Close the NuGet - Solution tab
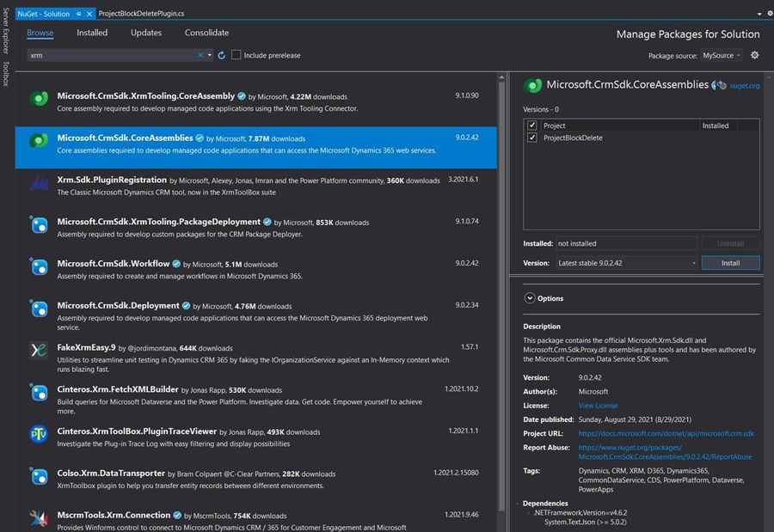The width and height of the screenshot is (774, 532). 89,14
